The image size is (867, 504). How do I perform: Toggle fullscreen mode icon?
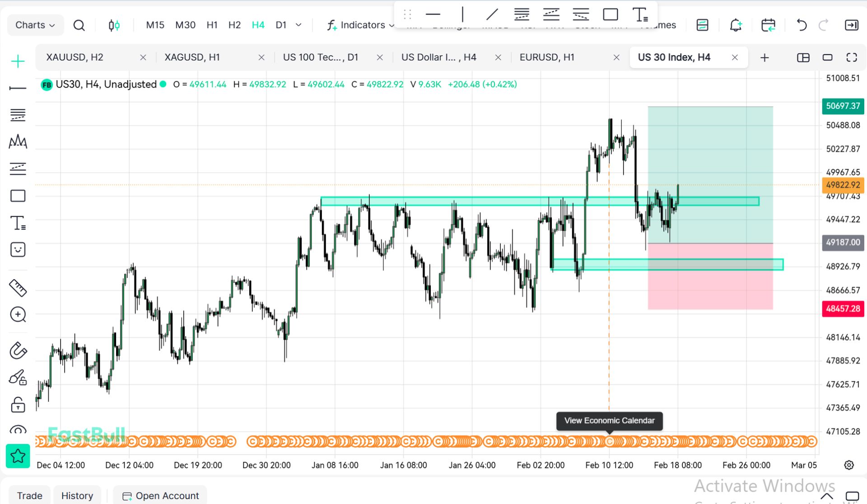[x=852, y=57]
